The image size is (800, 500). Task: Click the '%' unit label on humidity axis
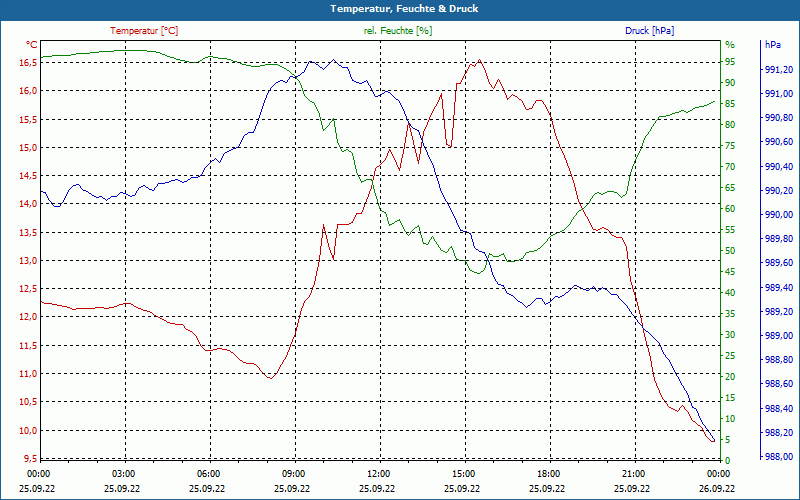coord(730,45)
